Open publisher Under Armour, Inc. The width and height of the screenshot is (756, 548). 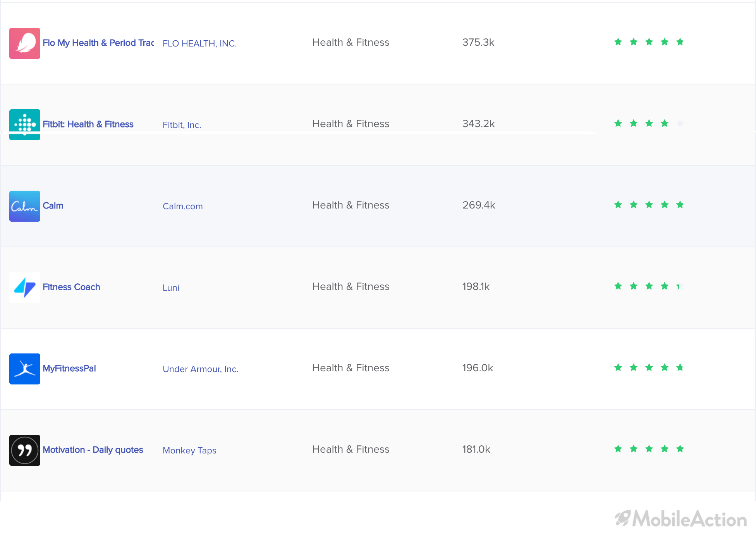point(200,369)
